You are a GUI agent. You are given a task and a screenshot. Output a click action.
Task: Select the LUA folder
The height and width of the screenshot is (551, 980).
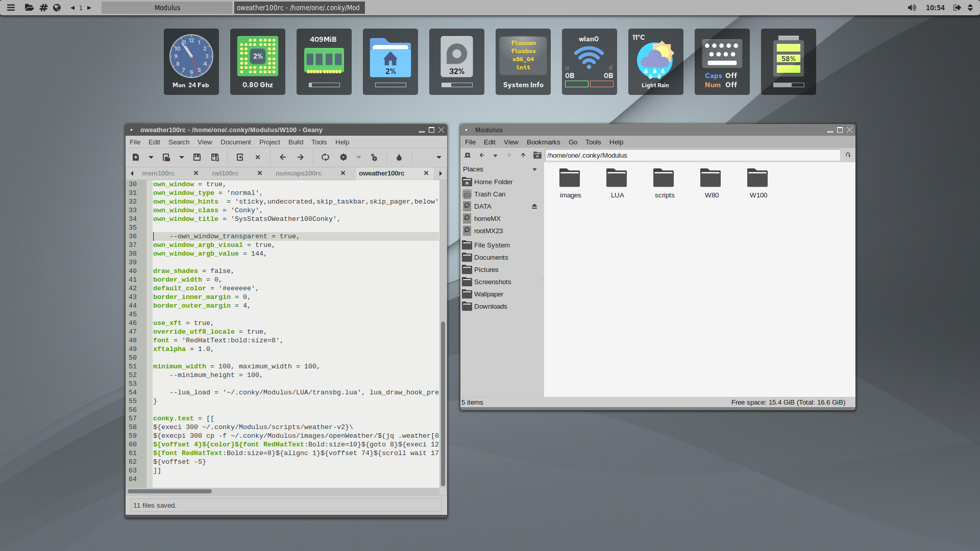point(617,184)
